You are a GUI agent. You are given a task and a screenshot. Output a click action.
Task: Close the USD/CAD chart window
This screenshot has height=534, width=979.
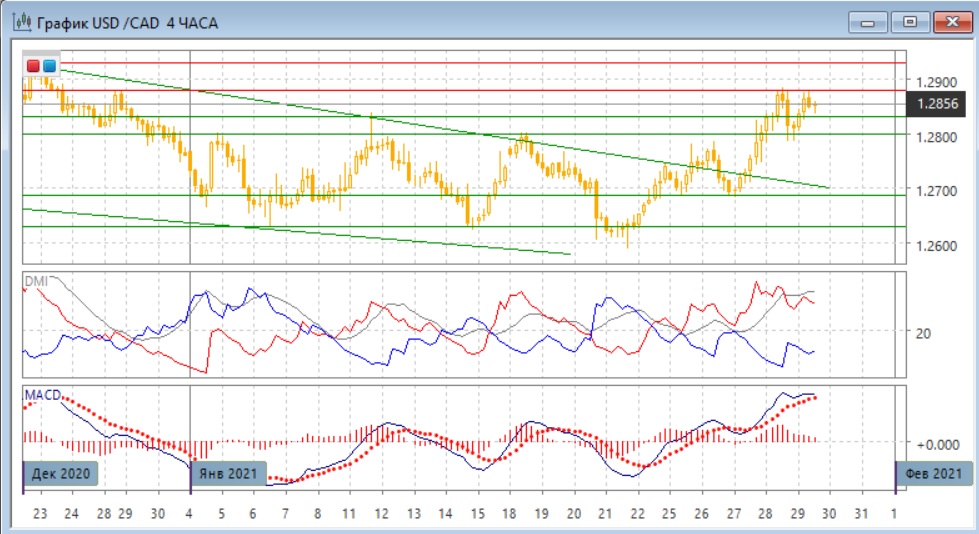click(x=950, y=21)
